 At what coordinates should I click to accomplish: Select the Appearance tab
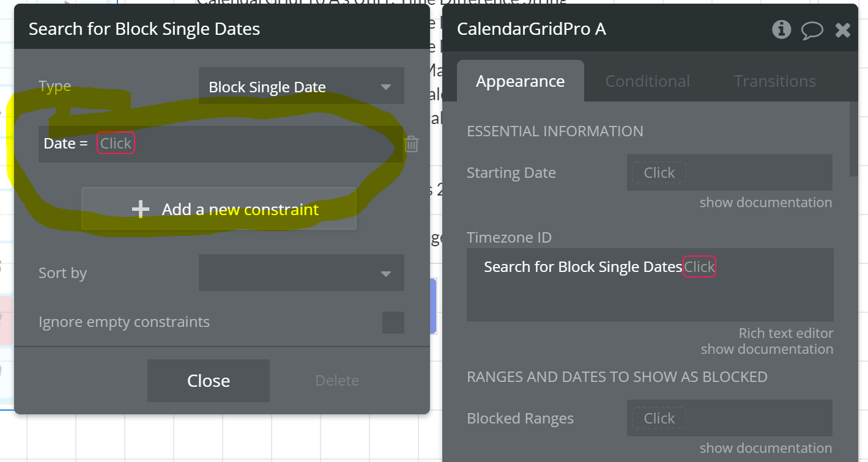[520, 81]
